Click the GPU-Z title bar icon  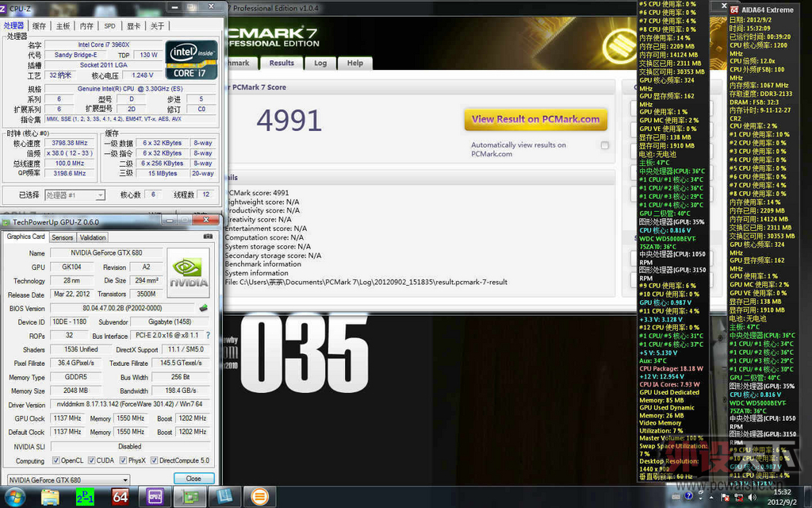(6, 222)
